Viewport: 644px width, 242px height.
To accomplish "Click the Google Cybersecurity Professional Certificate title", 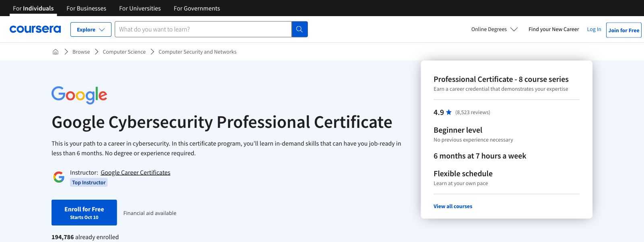I will 222,122.
